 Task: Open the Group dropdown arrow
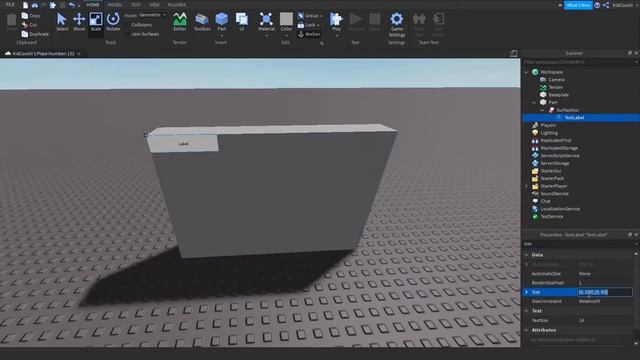322,16
